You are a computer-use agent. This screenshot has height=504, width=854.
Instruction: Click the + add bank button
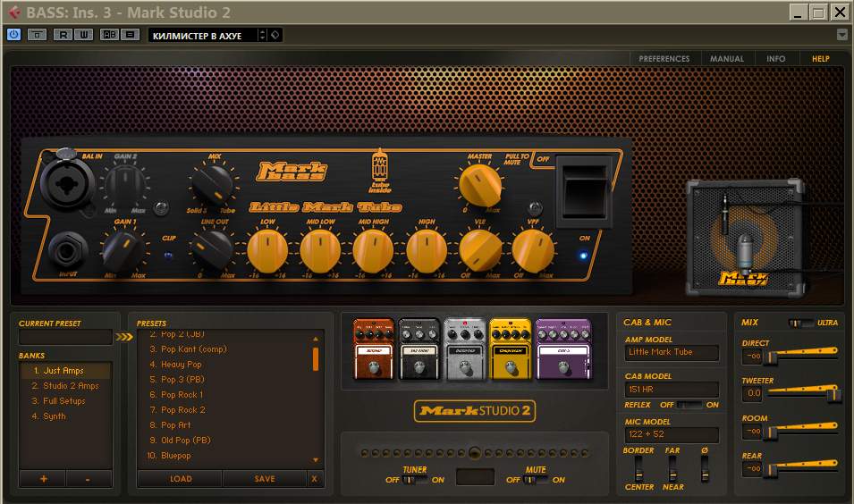click(43, 479)
